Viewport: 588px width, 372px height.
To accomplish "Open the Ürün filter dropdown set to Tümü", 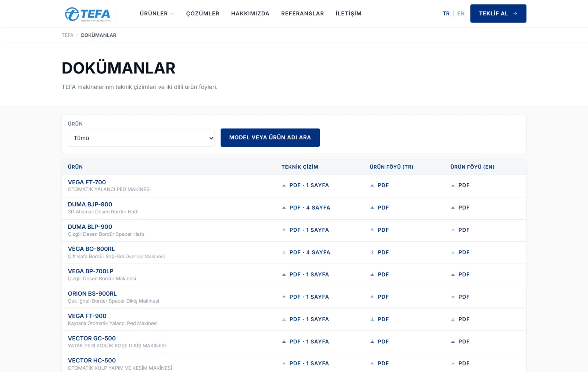I will tap(141, 138).
